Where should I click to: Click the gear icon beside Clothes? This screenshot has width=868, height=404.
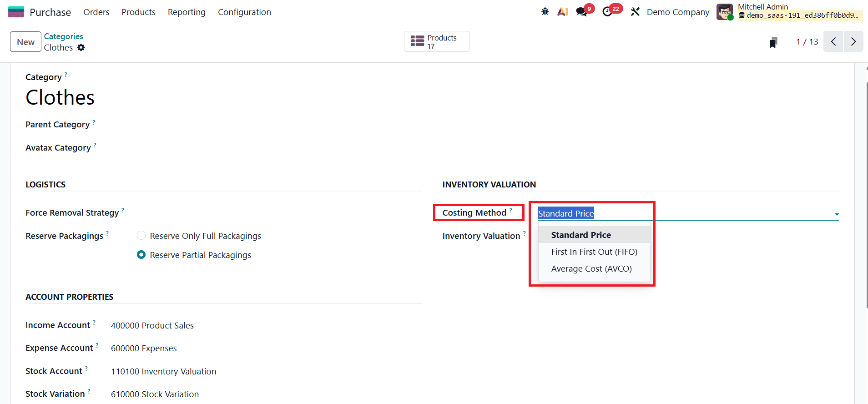[x=81, y=48]
